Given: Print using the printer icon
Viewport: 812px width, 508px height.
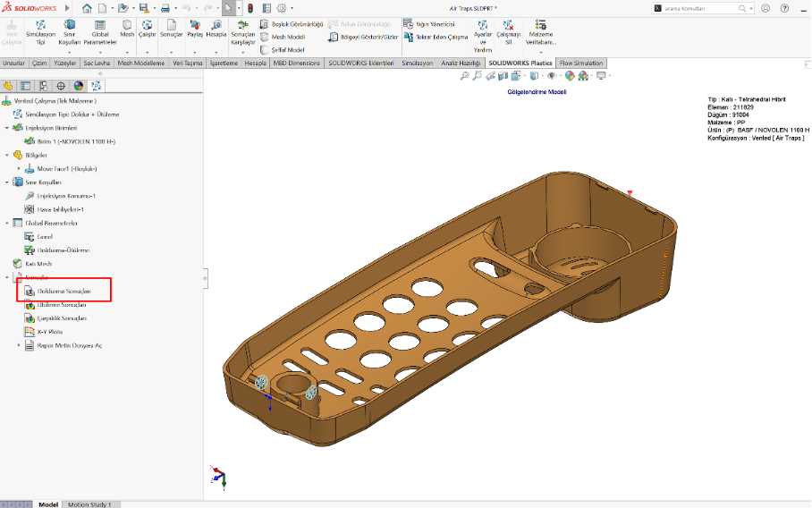Looking at the screenshot, I should [165, 8].
